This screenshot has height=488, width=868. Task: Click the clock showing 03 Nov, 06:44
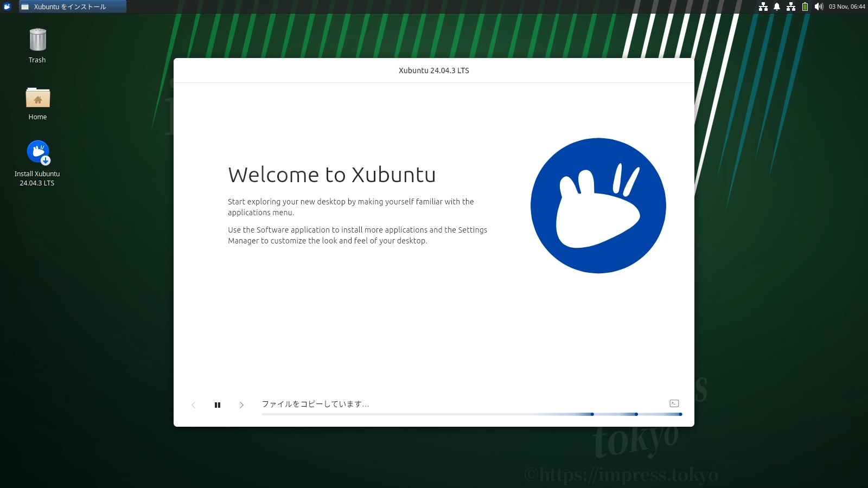click(x=847, y=7)
